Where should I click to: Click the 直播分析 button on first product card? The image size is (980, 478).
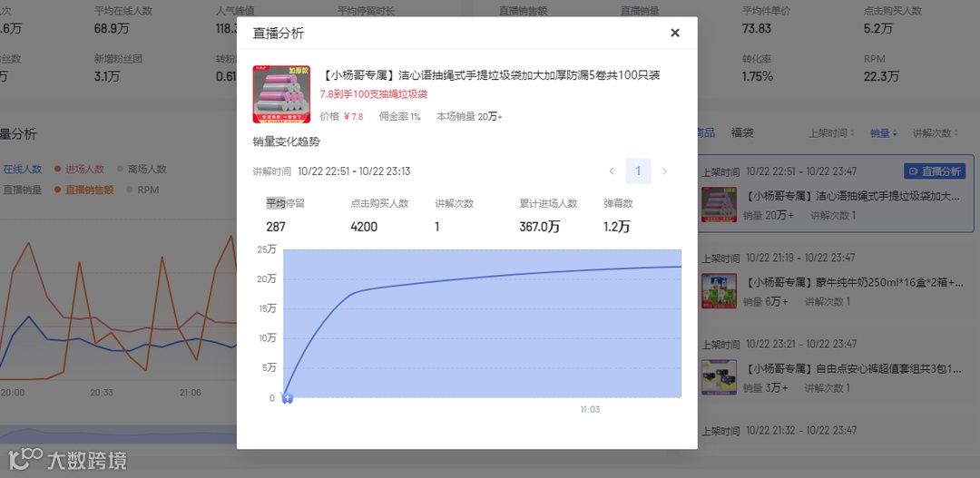(935, 171)
